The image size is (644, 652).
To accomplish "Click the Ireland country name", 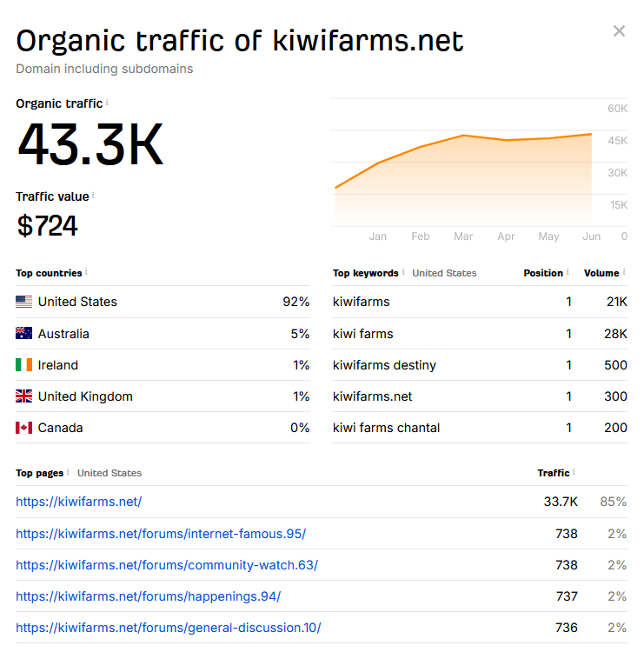I will coord(57,365).
